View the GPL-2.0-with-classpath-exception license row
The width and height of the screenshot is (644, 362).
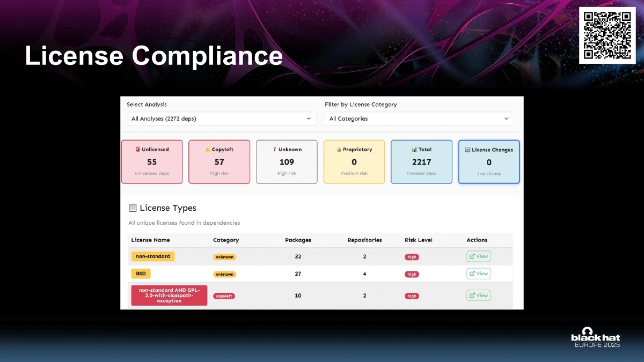(478, 295)
